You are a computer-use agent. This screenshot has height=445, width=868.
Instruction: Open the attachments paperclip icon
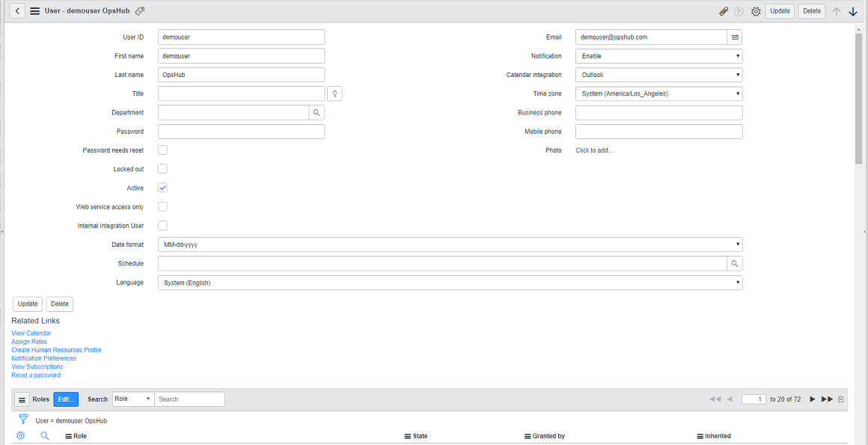click(723, 11)
